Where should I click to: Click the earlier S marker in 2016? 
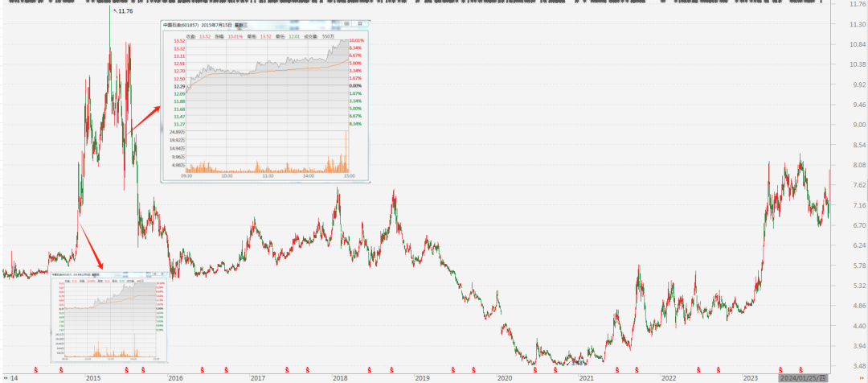point(202,369)
